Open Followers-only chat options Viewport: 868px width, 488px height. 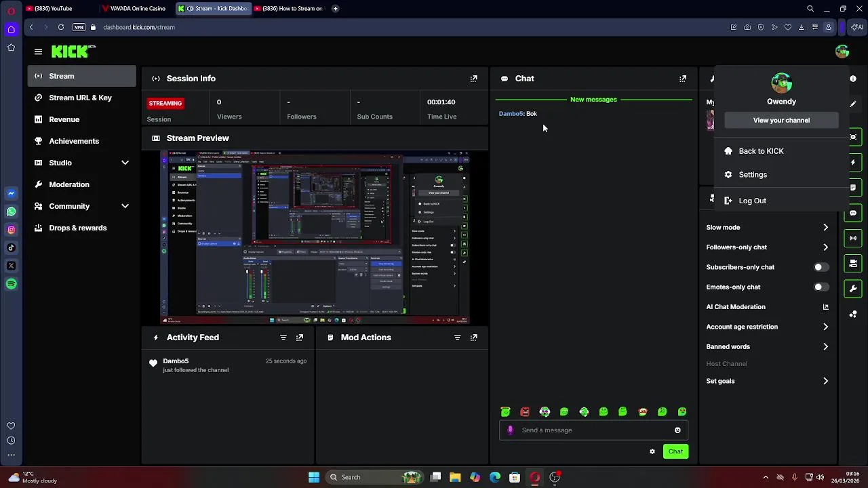click(x=767, y=247)
